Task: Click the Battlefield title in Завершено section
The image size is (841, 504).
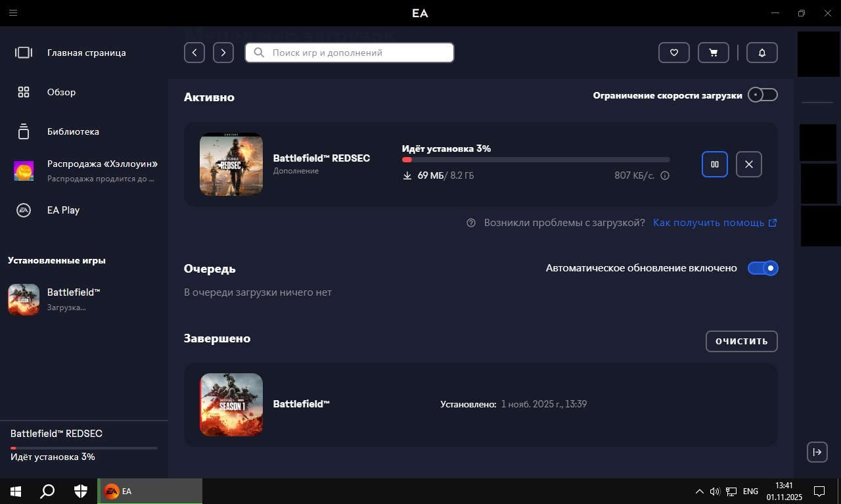Action: (301, 404)
